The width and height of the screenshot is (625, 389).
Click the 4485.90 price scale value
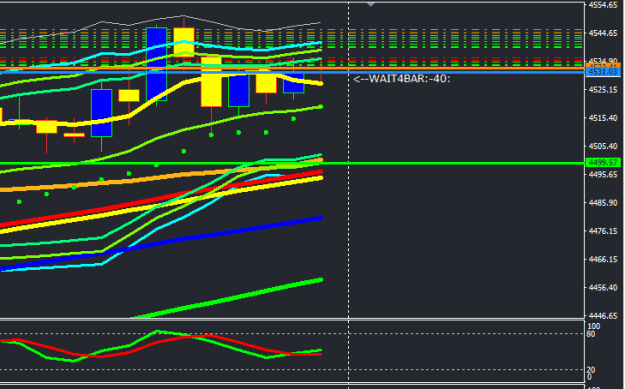pyautogui.click(x=603, y=203)
